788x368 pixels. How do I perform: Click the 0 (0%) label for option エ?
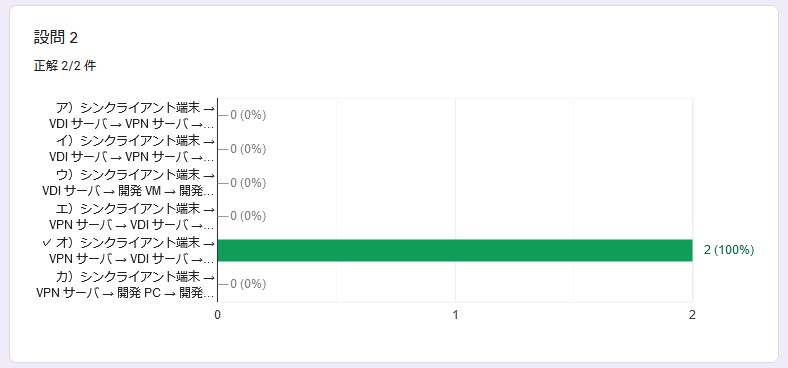(248, 216)
